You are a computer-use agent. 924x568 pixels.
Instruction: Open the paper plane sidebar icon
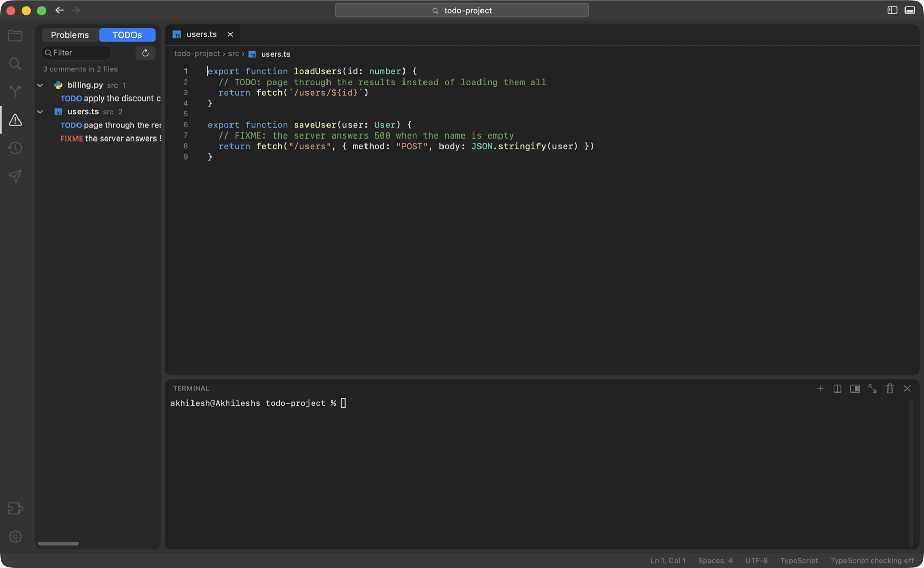[x=15, y=176]
